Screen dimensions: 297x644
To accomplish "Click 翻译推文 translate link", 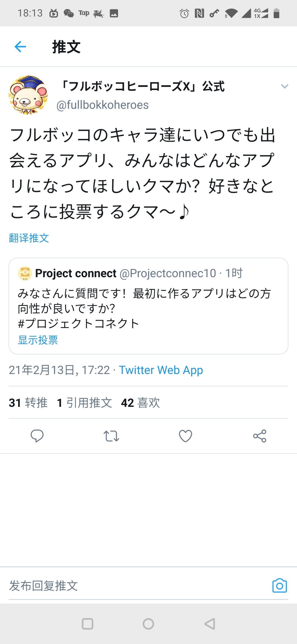I will tap(29, 238).
